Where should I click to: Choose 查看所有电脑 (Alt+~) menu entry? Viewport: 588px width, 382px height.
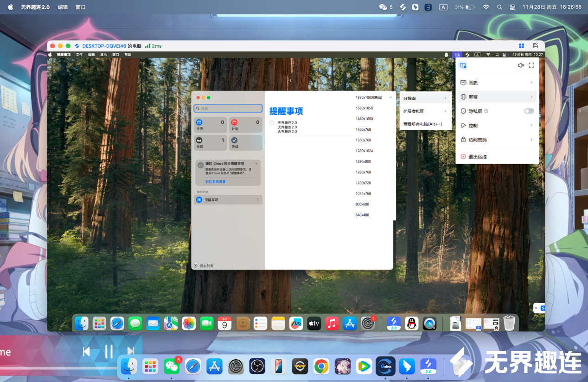[422, 124]
